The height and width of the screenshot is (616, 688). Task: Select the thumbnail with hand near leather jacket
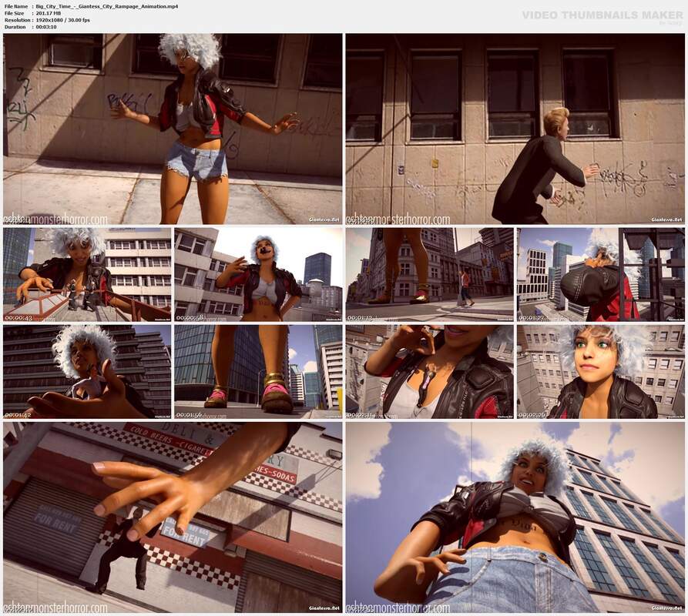pyautogui.click(x=430, y=371)
